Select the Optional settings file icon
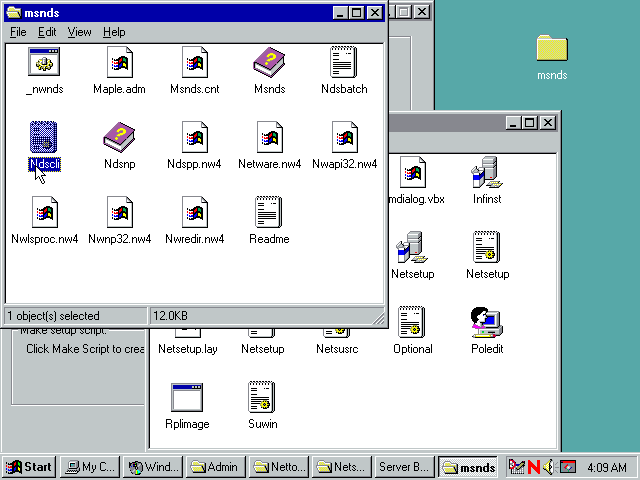This screenshot has width=640, height=480. [411, 322]
